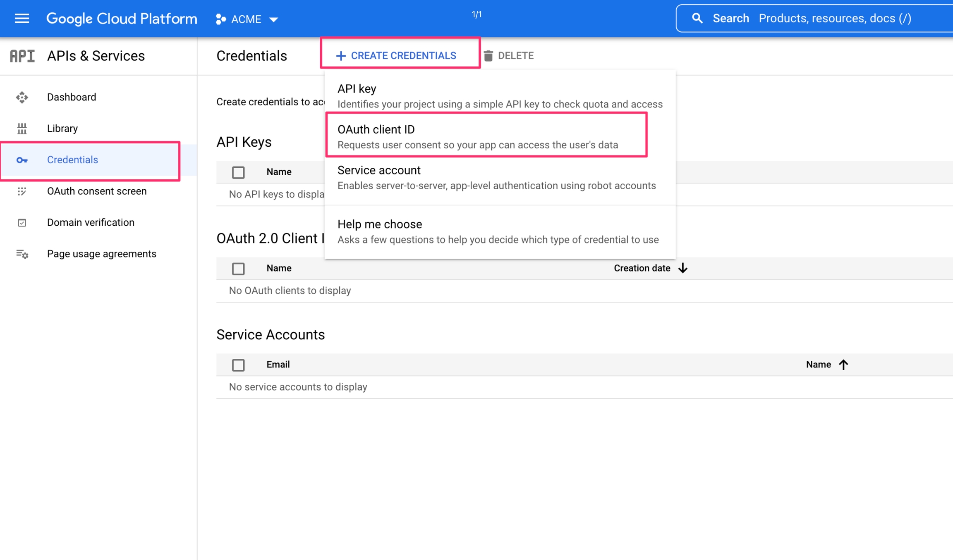Image resolution: width=953 pixels, height=560 pixels.
Task: Click the Domain verification checkbox icon
Action: click(22, 223)
